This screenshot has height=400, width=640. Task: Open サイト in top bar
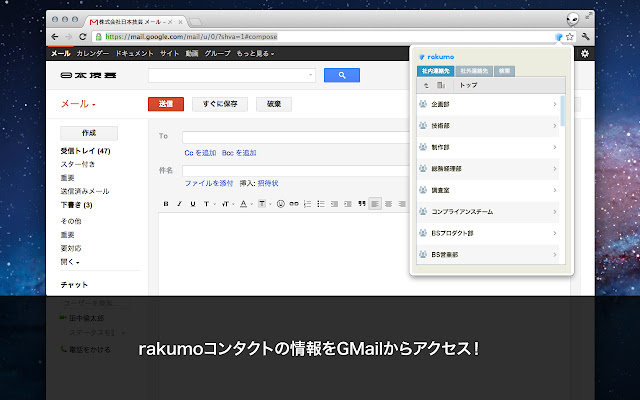(169, 53)
